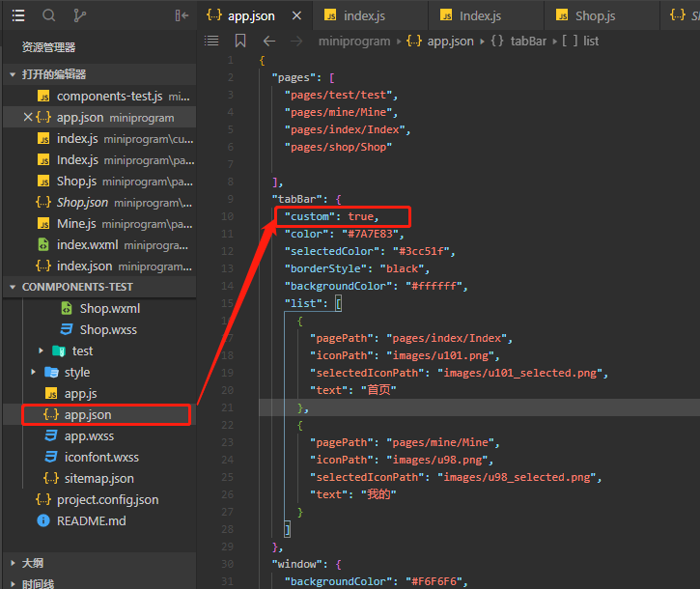Switch to the capitalized Index.js tab

[x=487, y=16]
